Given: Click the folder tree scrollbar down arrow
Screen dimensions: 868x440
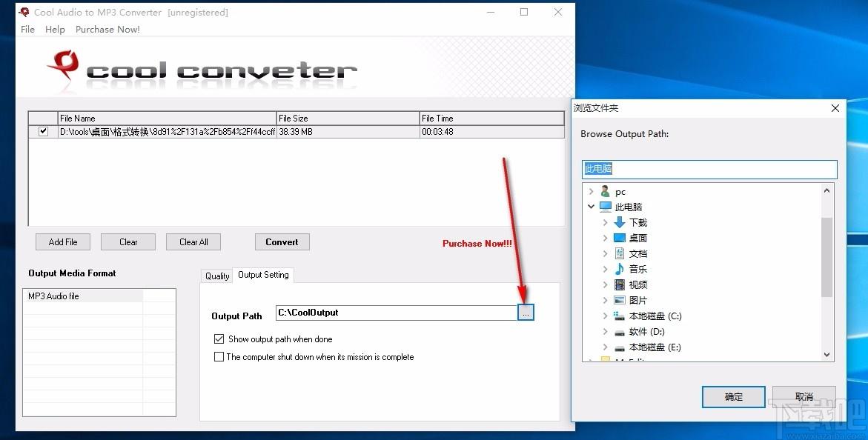Looking at the screenshot, I should pos(826,355).
